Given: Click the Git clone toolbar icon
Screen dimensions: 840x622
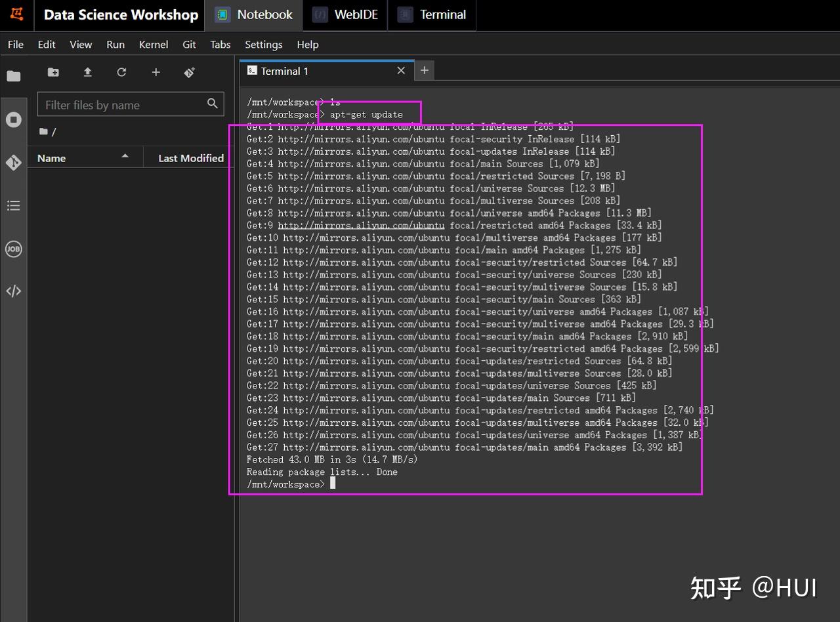Looking at the screenshot, I should coord(190,72).
